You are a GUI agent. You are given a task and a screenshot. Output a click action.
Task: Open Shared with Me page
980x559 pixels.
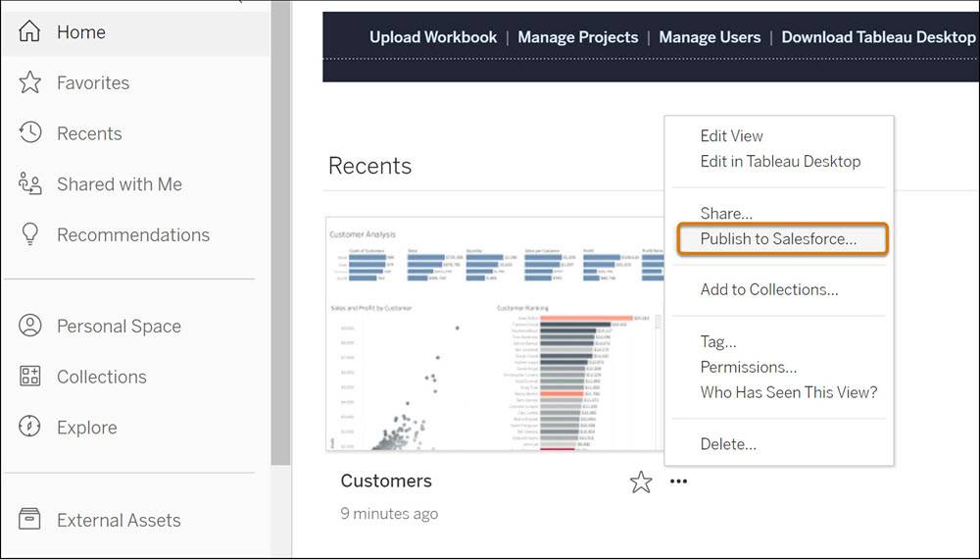pyautogui.click(x=120, y=183)
